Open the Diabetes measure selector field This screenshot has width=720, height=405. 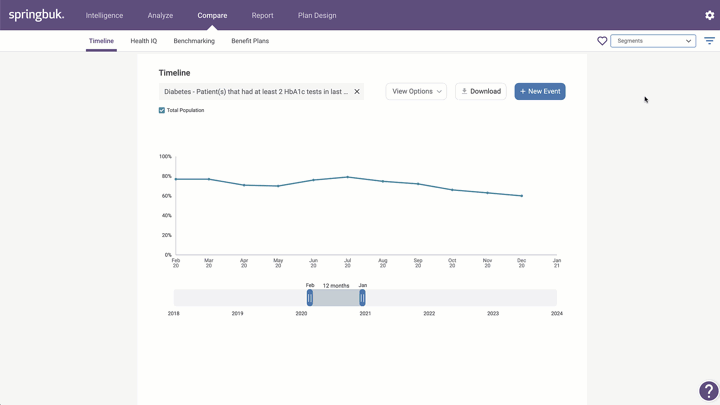pos(255,91)
